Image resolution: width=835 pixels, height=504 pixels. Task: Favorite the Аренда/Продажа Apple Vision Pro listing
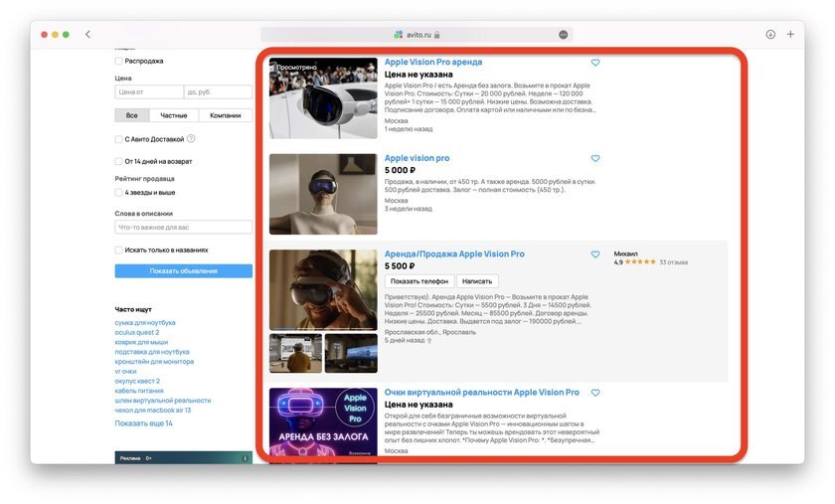[595, 254]
